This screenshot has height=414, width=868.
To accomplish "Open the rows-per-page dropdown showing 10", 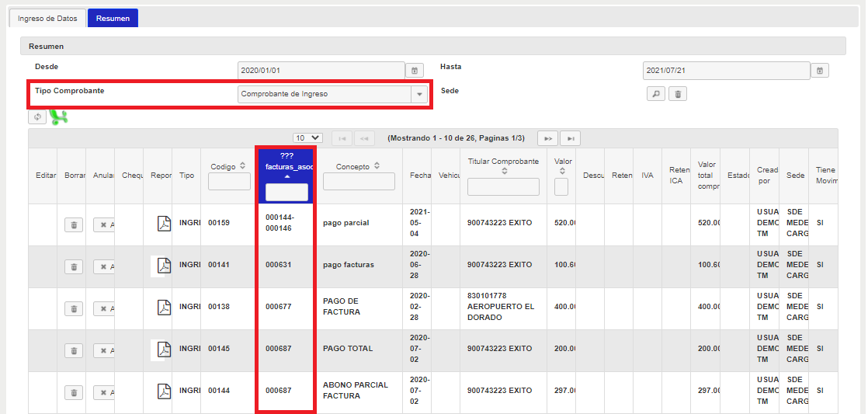I will [x=307, y=138].
